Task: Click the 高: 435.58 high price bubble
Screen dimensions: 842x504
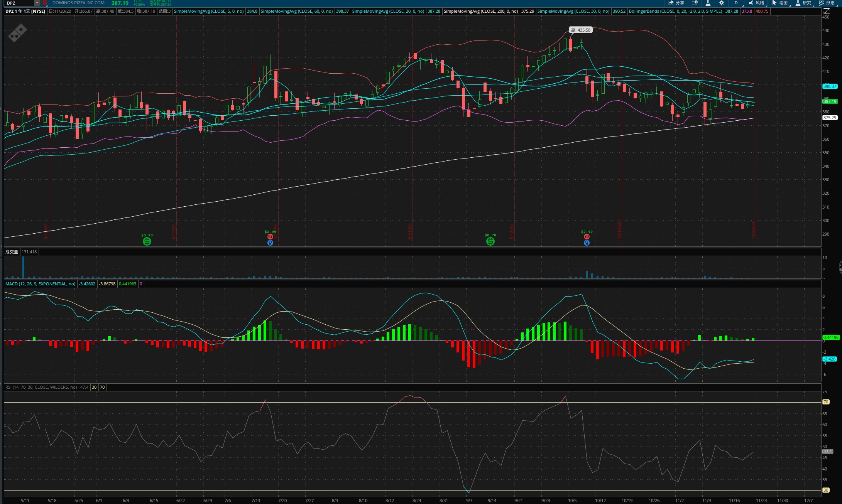Action: click(580, 30)
